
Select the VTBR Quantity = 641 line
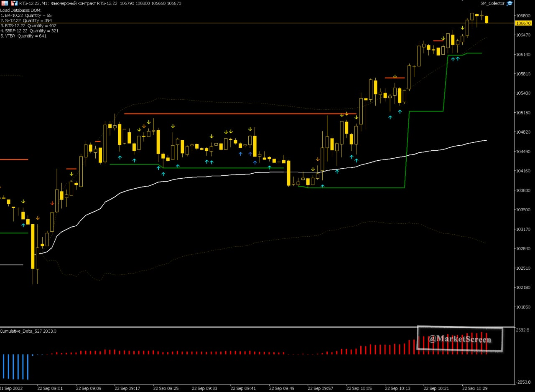(23, 36)
